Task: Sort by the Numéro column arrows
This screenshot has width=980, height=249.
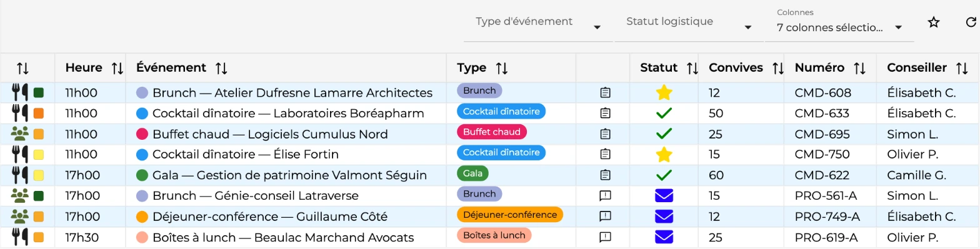Action: pos(859,68)
